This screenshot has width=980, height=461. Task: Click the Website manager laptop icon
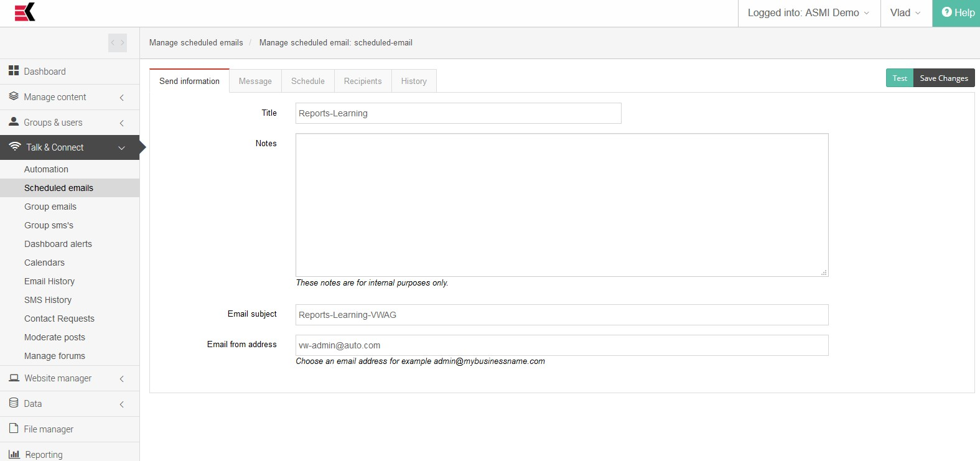point(14,378)
